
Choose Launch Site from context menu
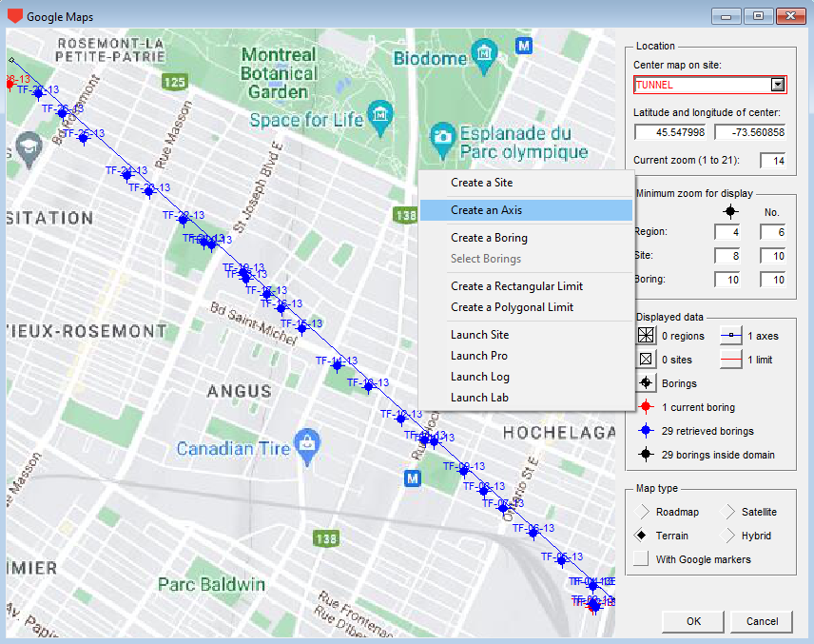click(x=527, y=335)
